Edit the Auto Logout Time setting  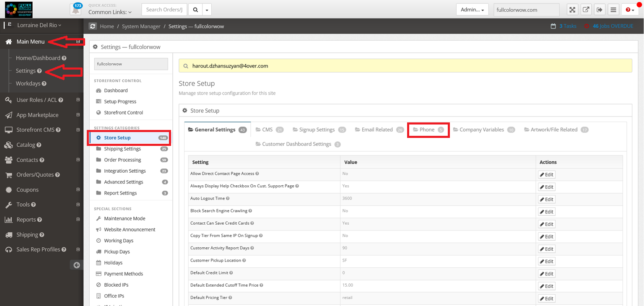tap(547, 199)
